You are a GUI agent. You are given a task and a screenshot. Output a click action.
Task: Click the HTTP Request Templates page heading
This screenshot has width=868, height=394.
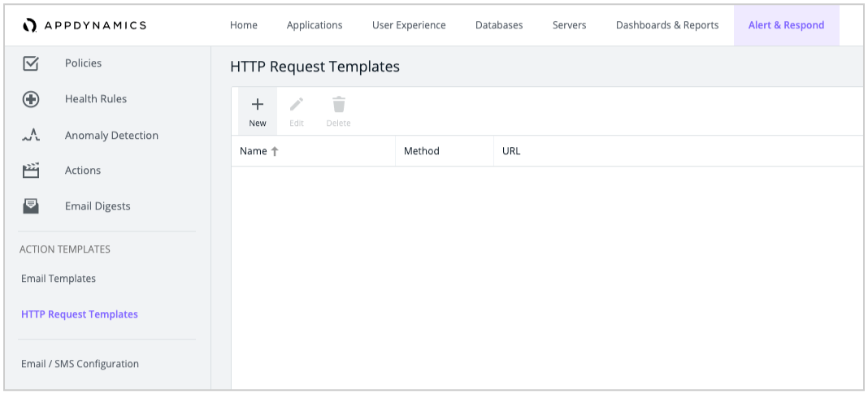315,67
